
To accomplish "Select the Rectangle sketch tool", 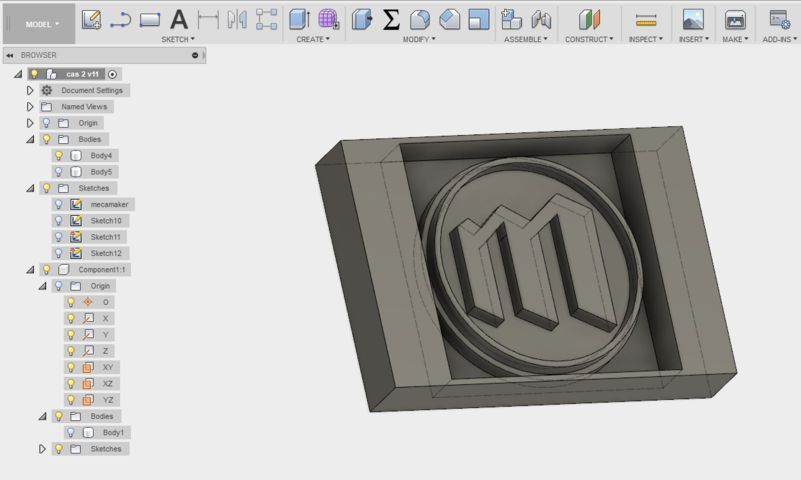I will (x=150, y=20).
